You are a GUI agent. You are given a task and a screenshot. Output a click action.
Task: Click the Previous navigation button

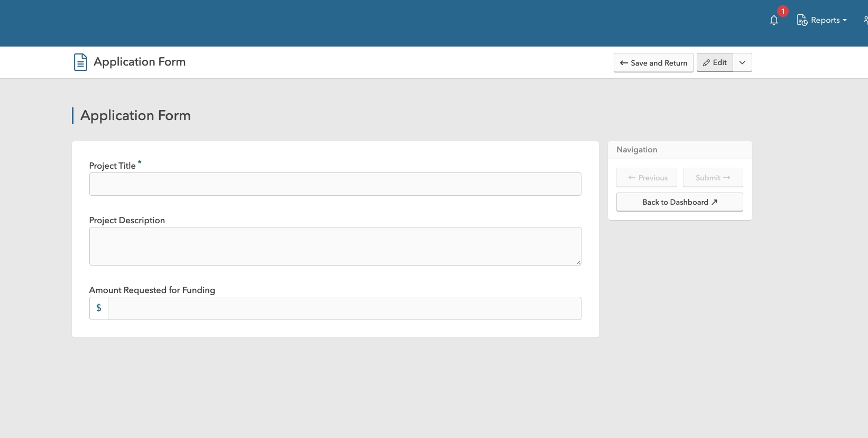[647, 178]
